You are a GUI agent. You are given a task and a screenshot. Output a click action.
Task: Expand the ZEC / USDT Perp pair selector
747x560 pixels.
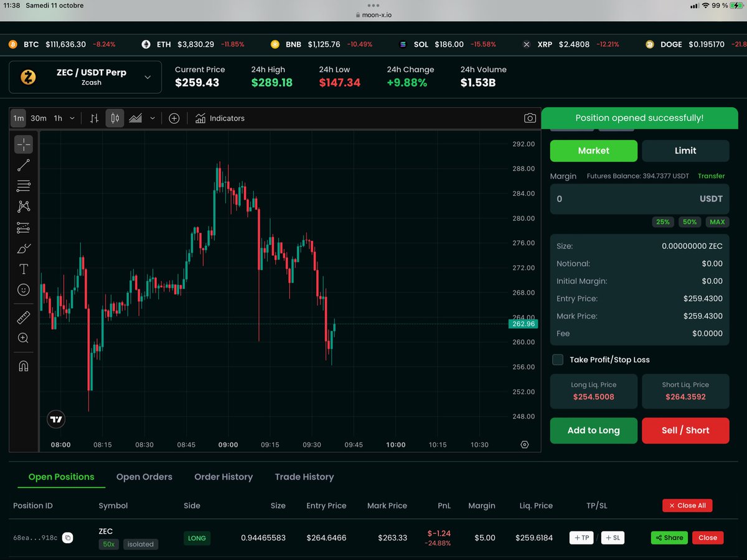pyautogui.click(x=85, y=77)
